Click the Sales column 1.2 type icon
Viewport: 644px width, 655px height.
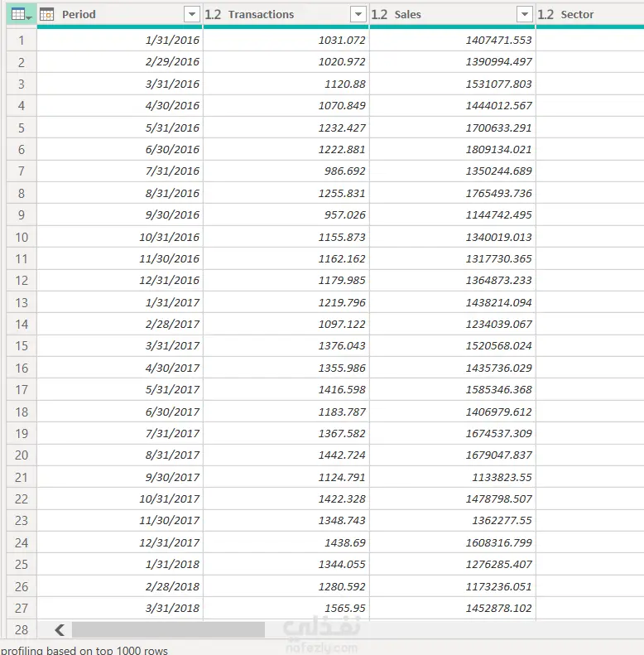[379, 15]
